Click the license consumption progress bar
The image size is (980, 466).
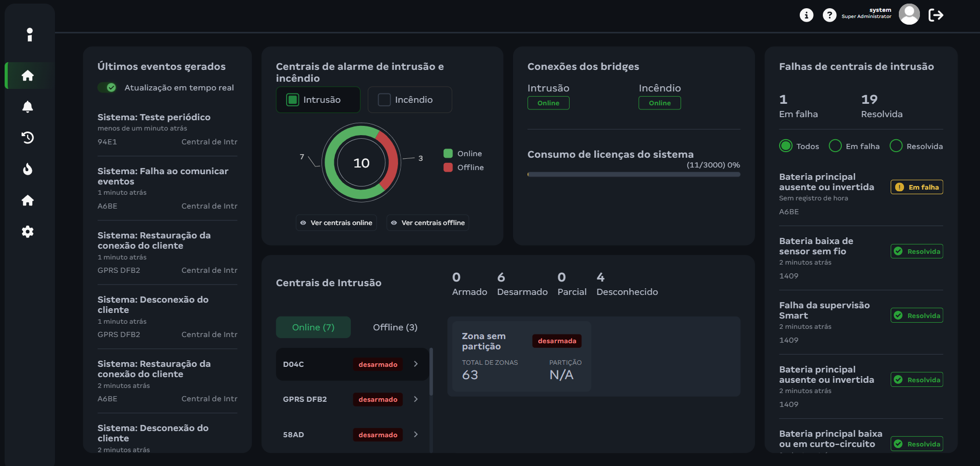[633, 175]
